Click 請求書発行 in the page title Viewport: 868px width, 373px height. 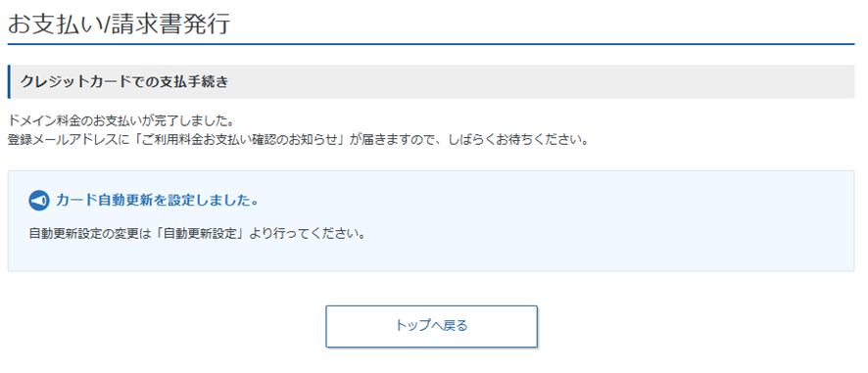(171, 24)
